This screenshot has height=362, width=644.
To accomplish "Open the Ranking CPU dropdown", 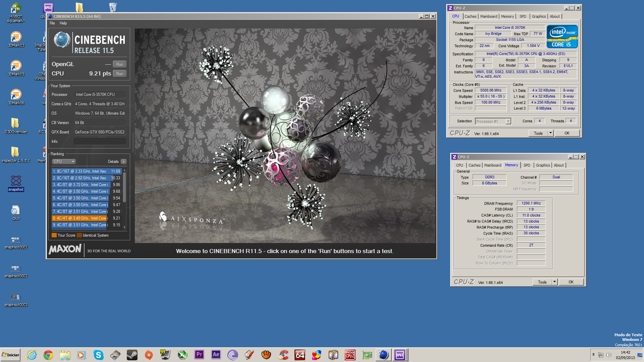I will (64, 162).
